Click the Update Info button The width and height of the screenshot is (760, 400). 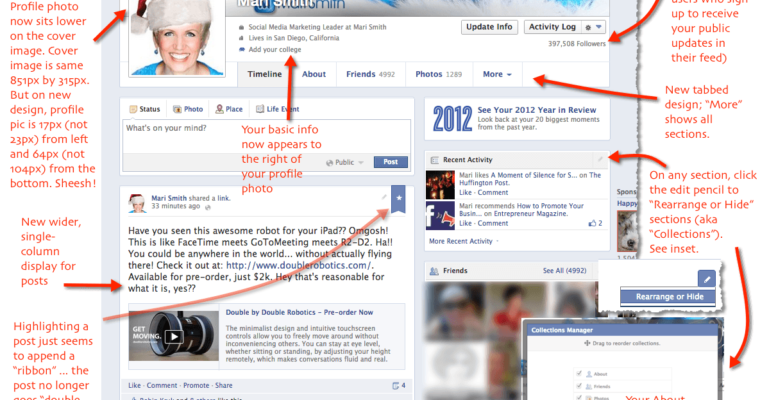click(489, 27)
